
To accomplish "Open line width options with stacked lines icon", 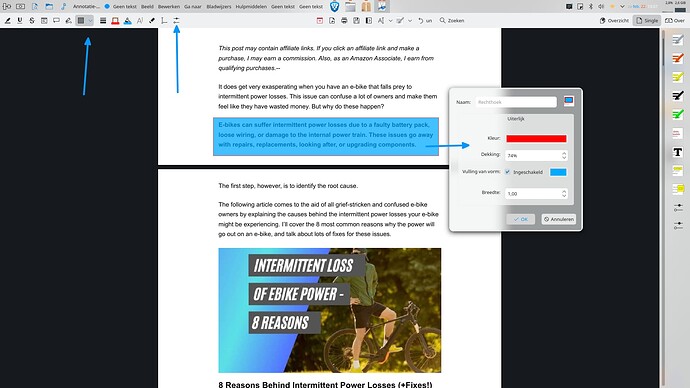I will pos(103,21).
